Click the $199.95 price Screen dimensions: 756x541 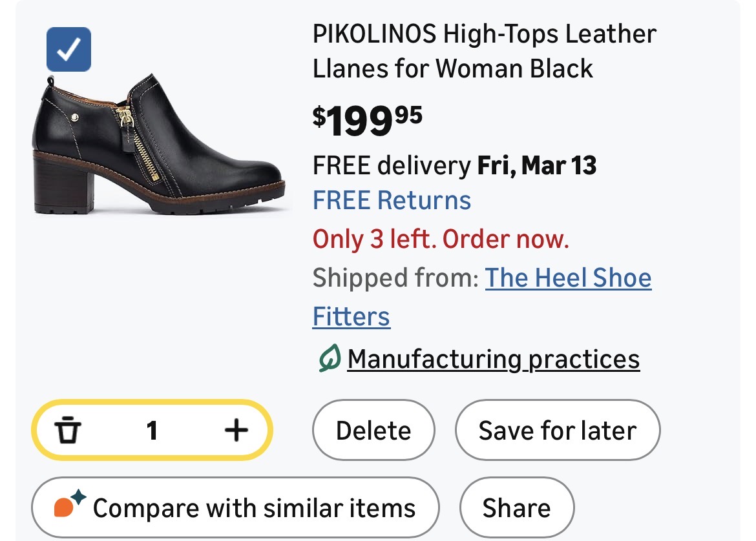click(367, 120)
